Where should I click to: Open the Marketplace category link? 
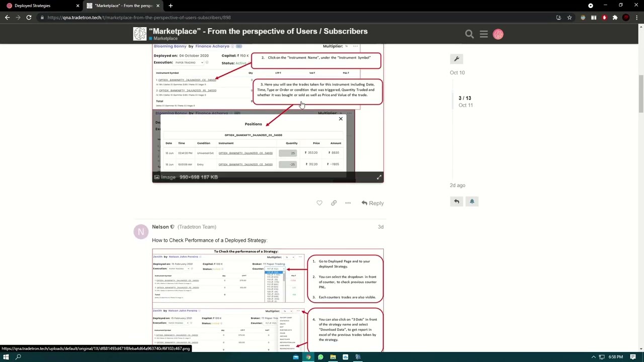pos(166,39)
